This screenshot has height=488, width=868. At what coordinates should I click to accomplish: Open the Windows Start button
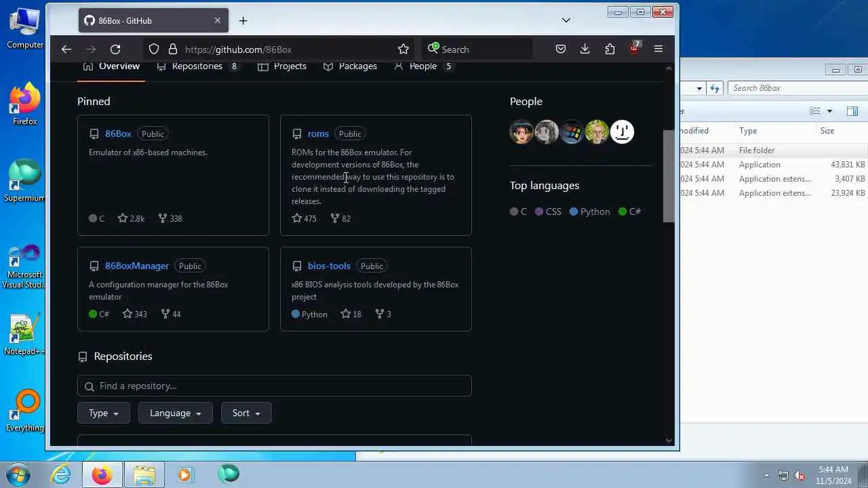(18, 474)
